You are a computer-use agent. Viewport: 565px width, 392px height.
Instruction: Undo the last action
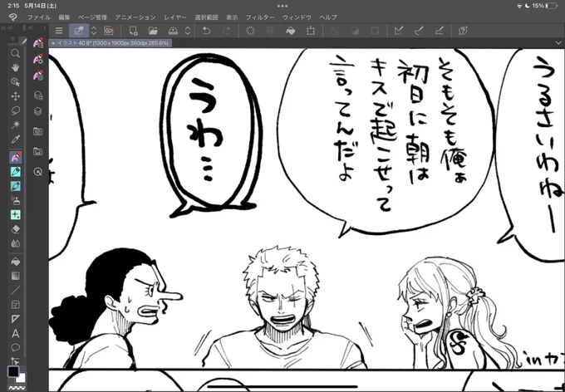point(206,31)
